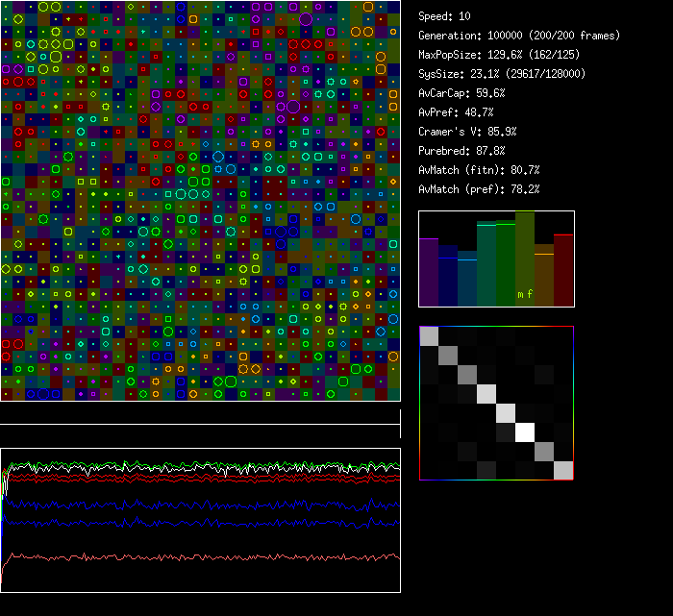Click the empty strip below the grid
The image size is (673, 616).
point(200,413)
